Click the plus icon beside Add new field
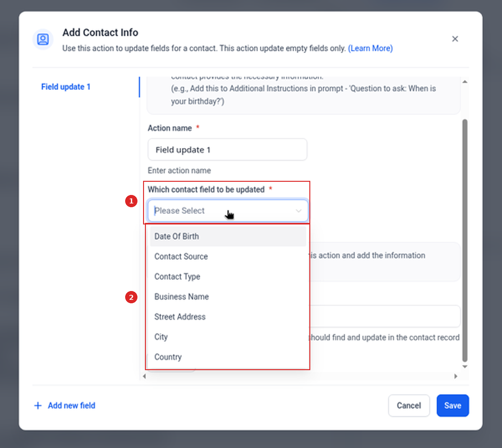Viewport: 502px width, 448px height. 38,406
